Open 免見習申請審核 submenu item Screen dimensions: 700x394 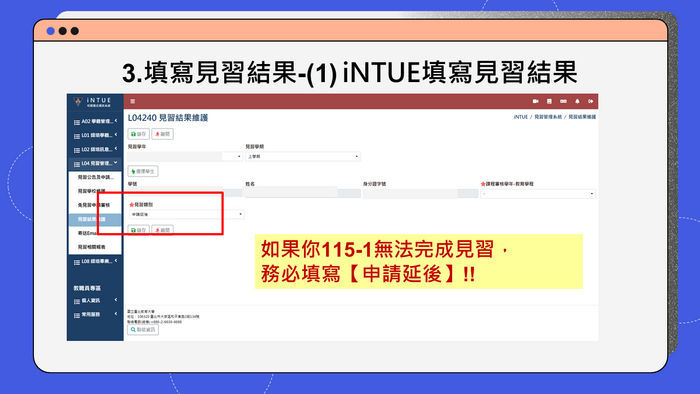pyautogui.click(x=95, y=205)
